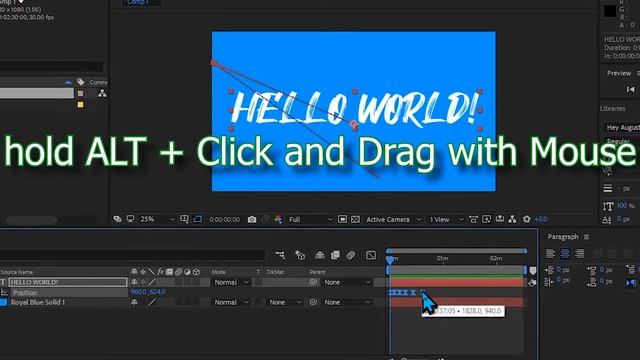Viewport: 640px width, 360px height.
Task: Open Parent dropdown for Royal Blue Solid 1
Action: click(346, 302)
